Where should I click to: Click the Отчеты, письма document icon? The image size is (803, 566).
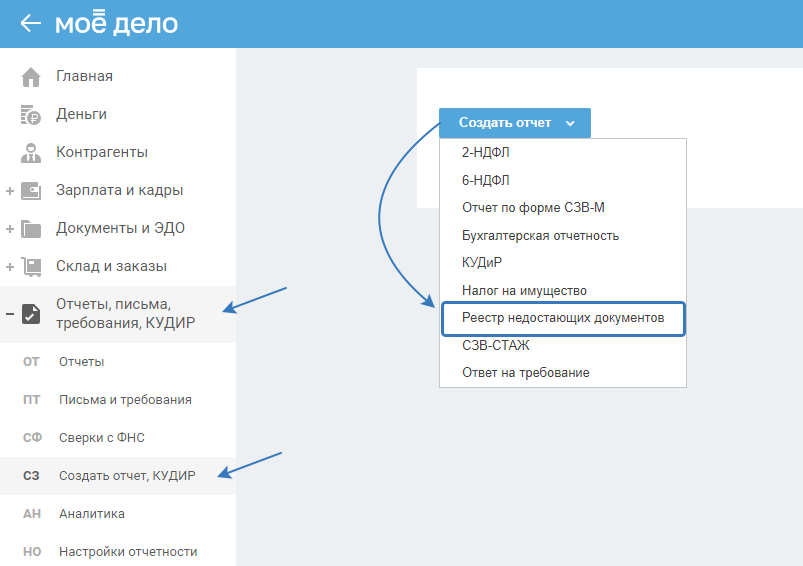tap(31, 313)
